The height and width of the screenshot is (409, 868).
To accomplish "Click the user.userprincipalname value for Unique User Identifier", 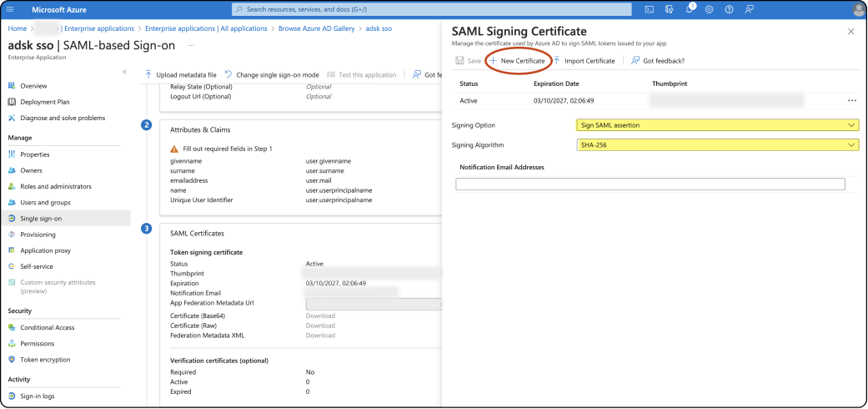I will (339, 200).
